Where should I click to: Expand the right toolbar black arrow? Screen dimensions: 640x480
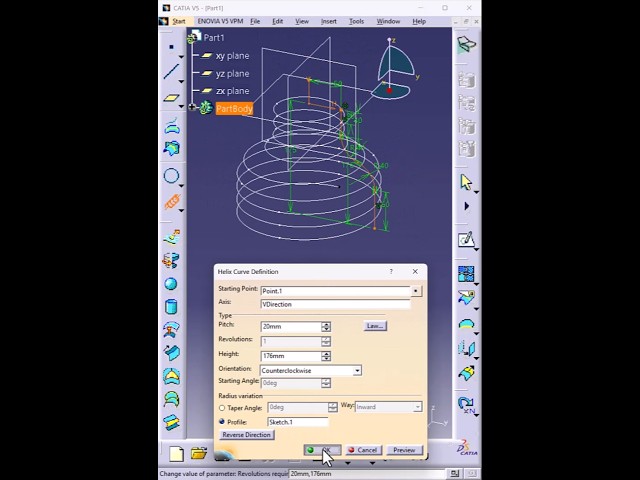click(x=467, y=206)
